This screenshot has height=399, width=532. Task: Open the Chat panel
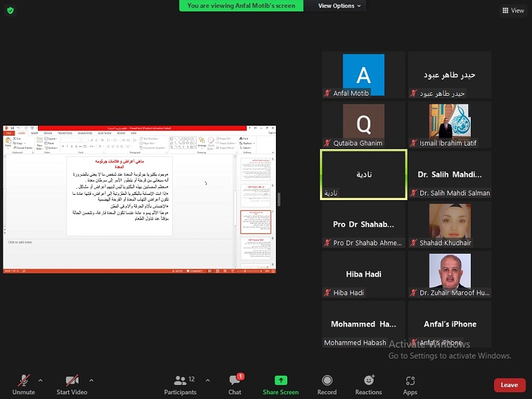[235, 384]
